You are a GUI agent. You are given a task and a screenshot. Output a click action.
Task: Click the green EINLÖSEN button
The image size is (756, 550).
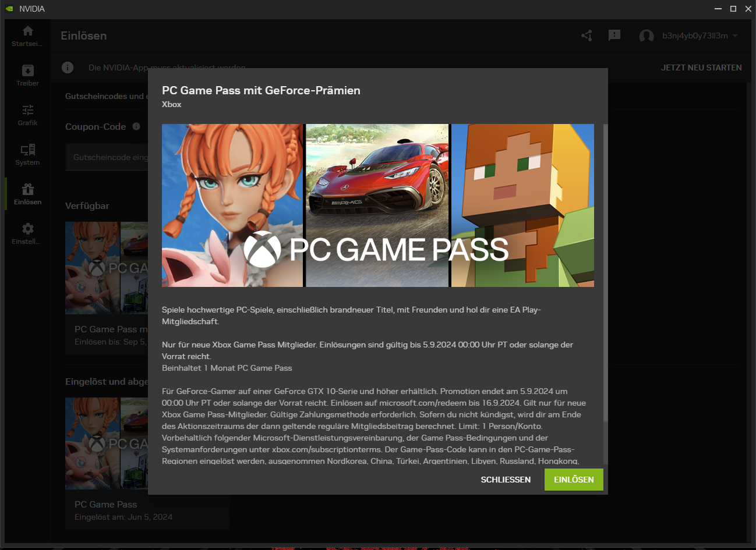pos(574,480)
